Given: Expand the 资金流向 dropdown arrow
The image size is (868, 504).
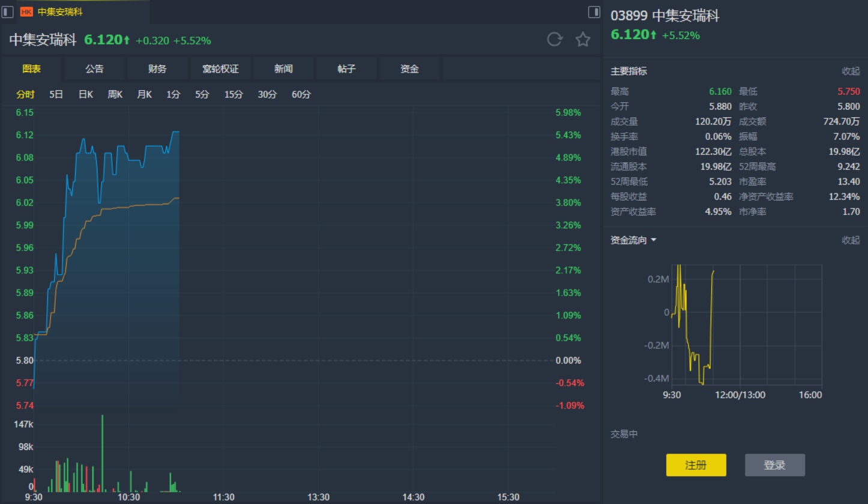Looking at the screenshot, I should pos(654,240).
